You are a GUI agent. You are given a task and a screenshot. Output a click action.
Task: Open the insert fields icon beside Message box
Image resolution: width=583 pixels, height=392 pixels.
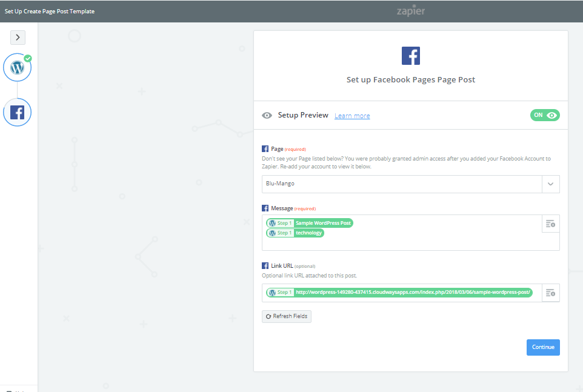pos(550,223)
